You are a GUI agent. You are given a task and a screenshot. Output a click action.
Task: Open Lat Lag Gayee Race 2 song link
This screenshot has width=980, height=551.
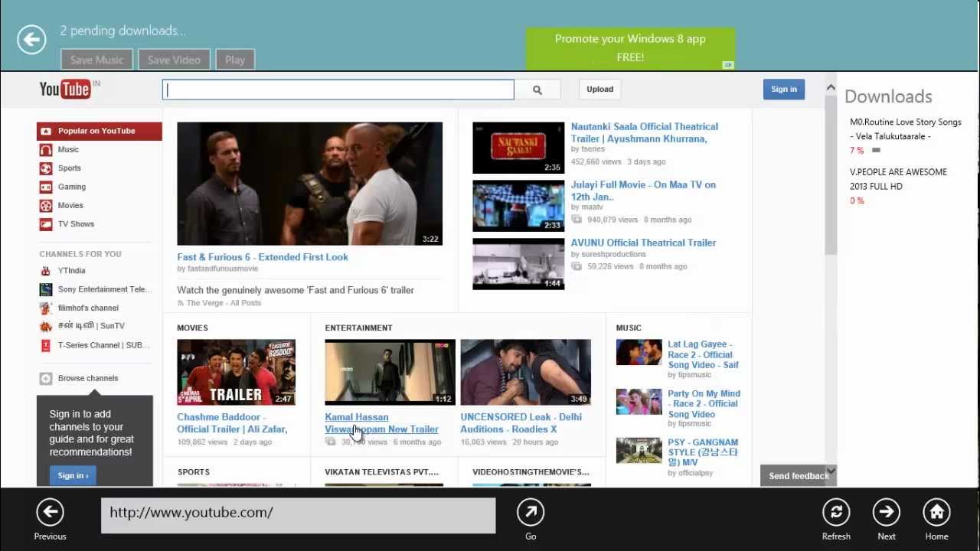point(703,354)
